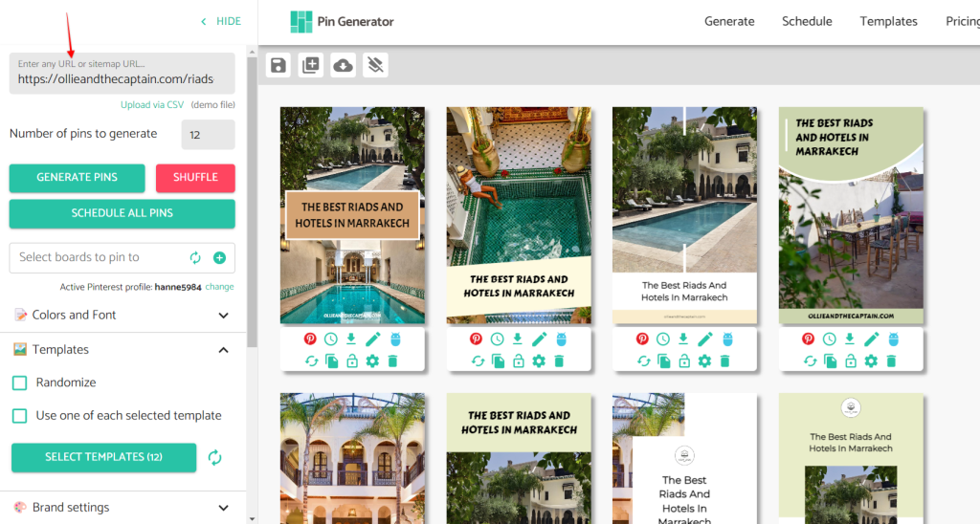Screen dimensions: 980x524
Task: Click the Pinterest icon under the first pin
Action: coord(311,338)
